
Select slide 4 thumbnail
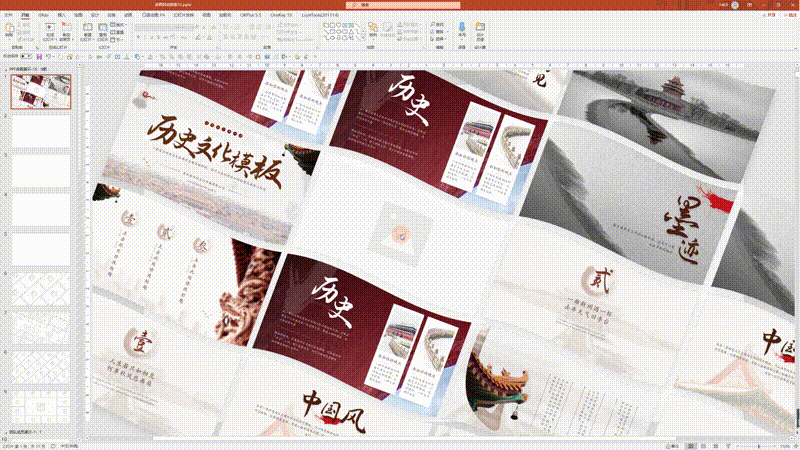point(41,210)
